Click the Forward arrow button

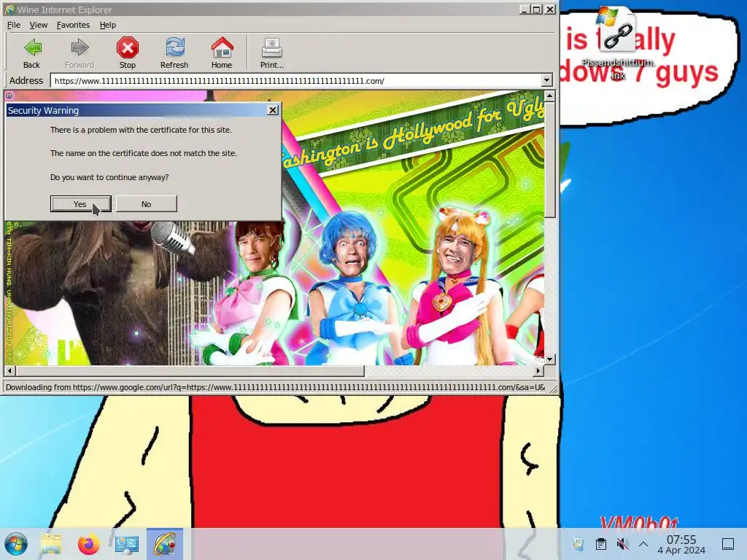pos(79,52)
